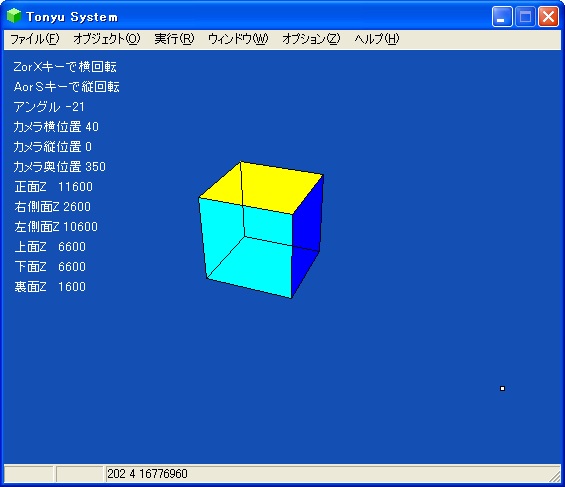Click the status bar value 202 4 16776960

(x=147, y=474)
